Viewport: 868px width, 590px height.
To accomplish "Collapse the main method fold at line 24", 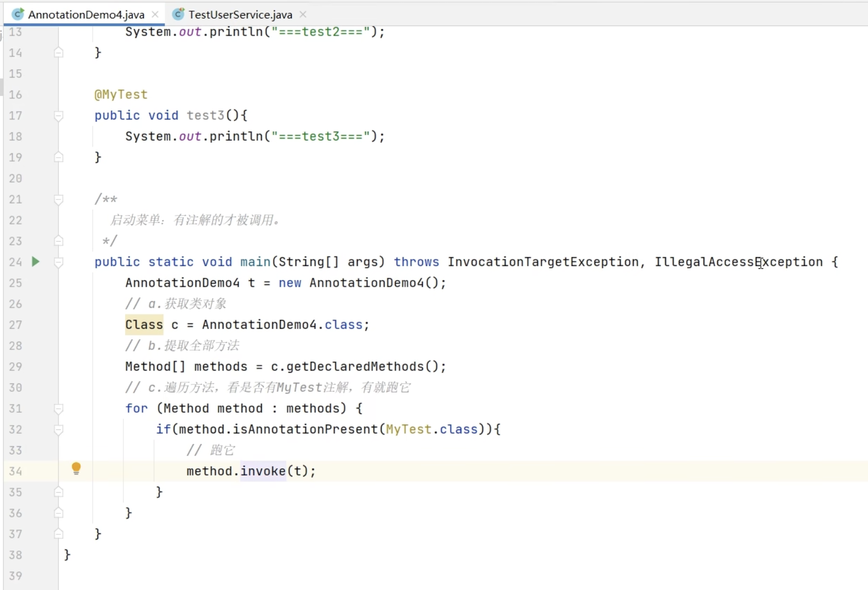I will tap(58, 262).
